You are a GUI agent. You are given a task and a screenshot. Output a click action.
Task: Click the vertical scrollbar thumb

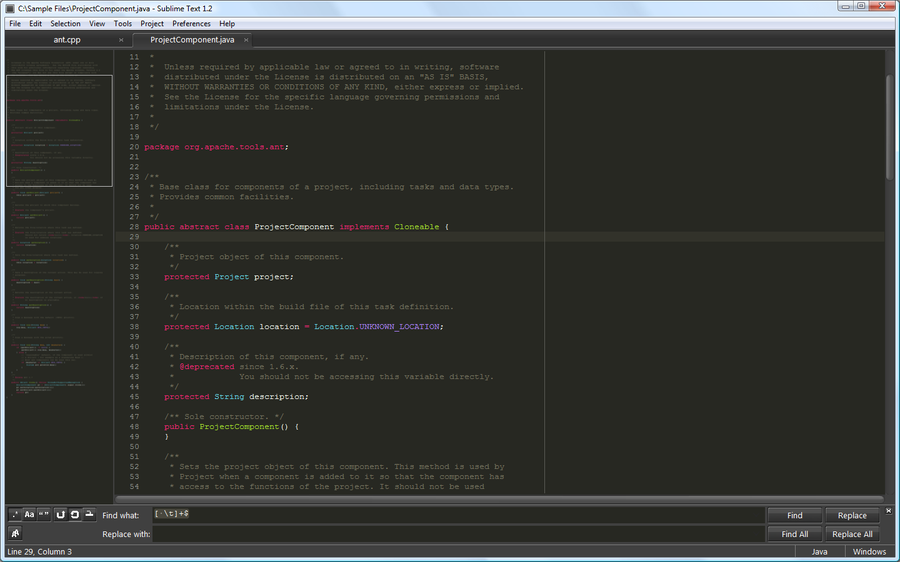pyautogui.click(x=890, y=126)
